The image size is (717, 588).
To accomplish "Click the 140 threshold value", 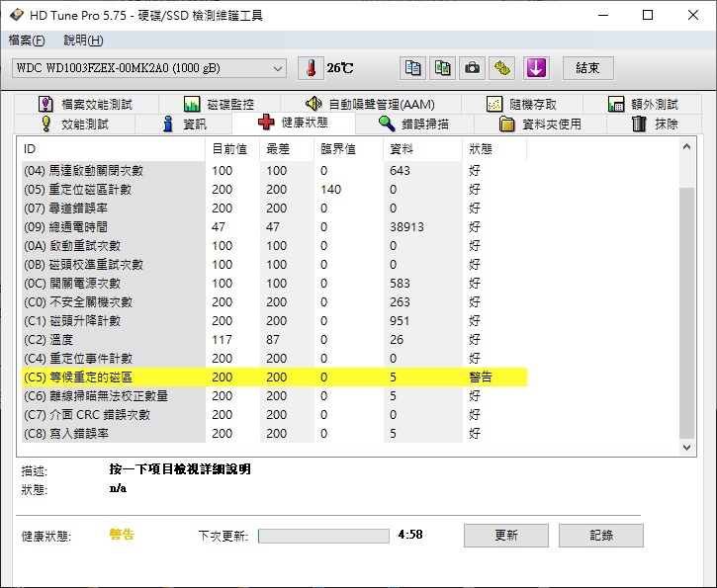I will [x=330, y=190].
